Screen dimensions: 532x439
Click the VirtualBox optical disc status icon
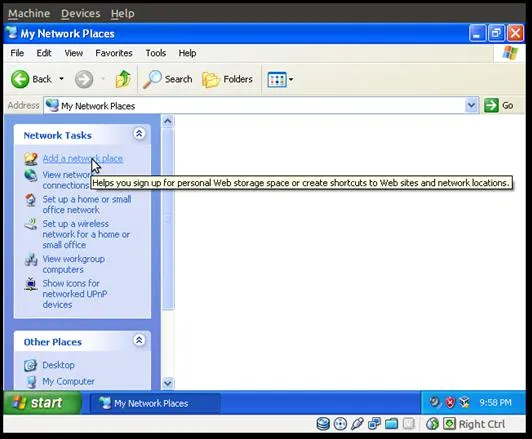coord(340,424)
